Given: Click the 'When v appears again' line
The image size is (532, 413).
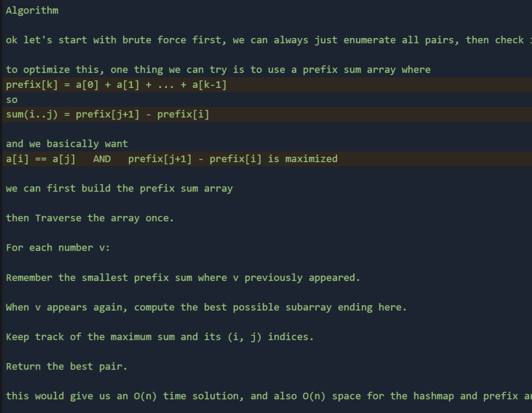Looking at the screenshot, I should [x=206, y=307].
